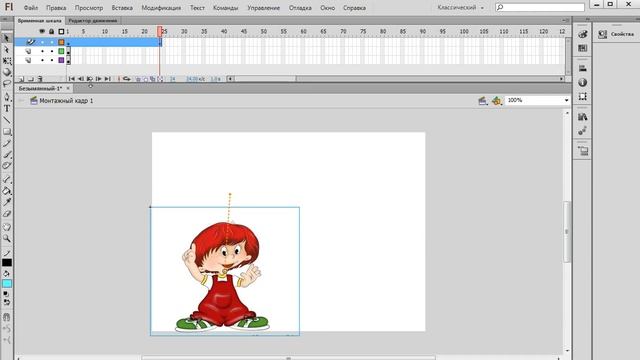
Task: Swap stroke and fill colors
Action: (7, 302)
